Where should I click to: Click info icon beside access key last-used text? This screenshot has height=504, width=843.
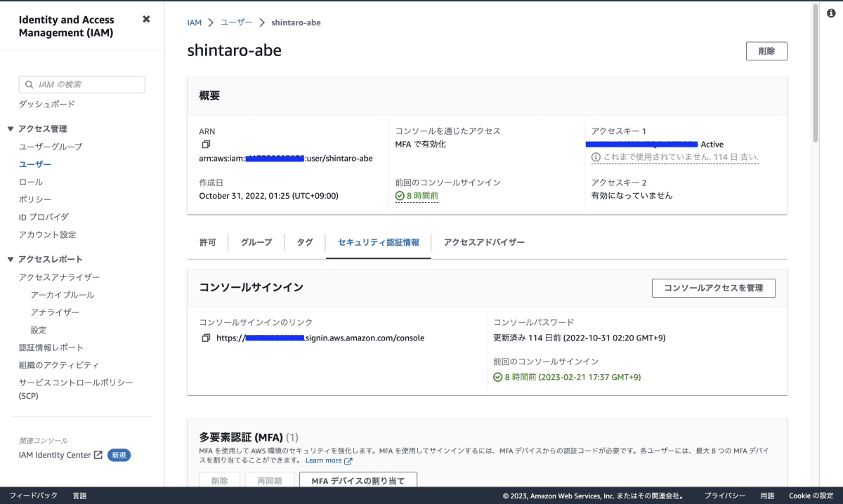pyautogui.click(x=596, y=157)
